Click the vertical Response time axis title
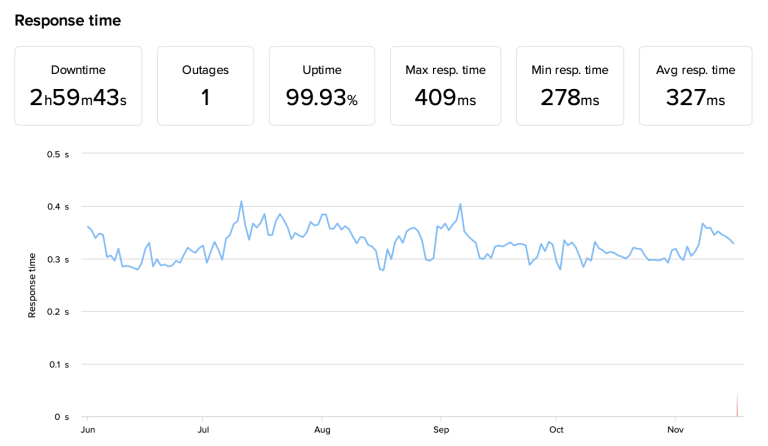The image size is (768, 446). (x=32, y=285)
